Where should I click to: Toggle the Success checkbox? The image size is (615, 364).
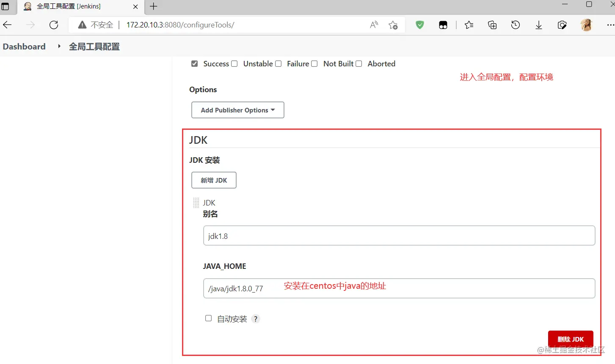194,64
